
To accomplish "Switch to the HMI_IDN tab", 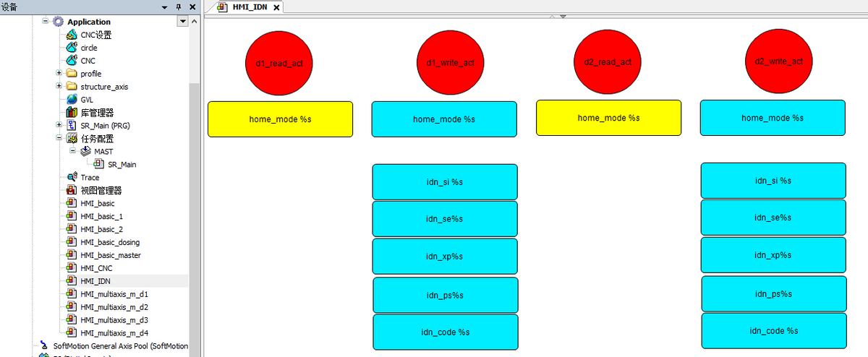I will coord(250,7).
